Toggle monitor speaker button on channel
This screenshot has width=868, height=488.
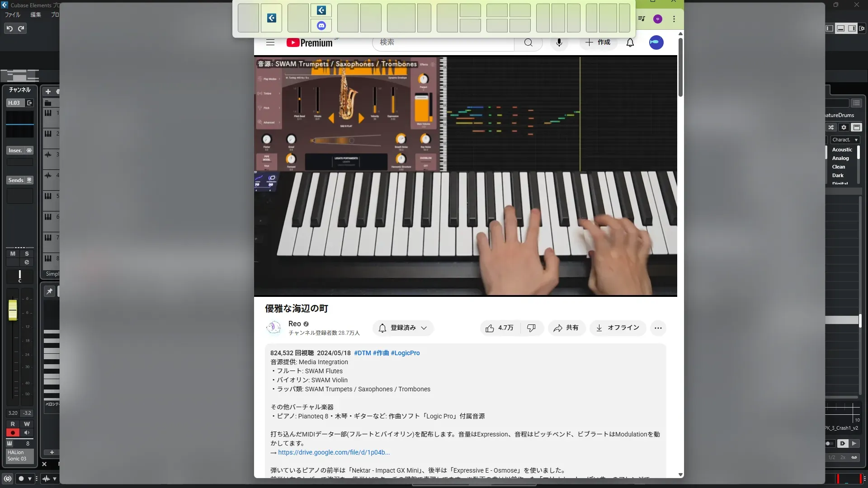click(x=27, y=432)
